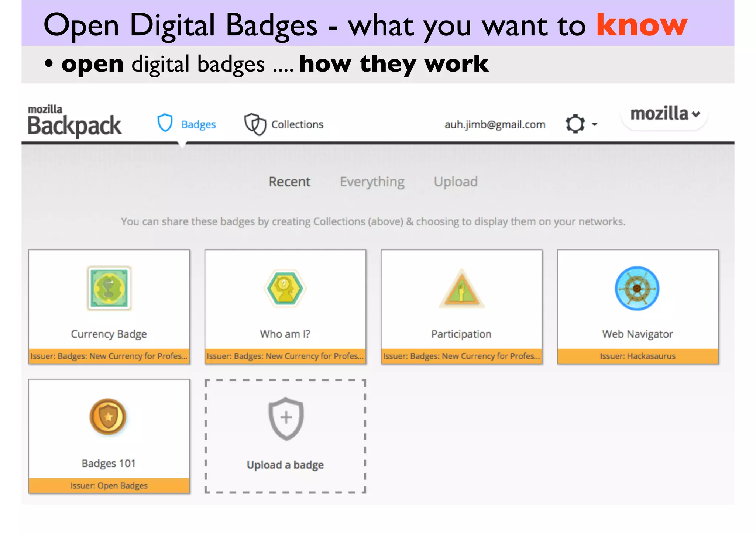Click the Upload a badge plus-shield icon
Viewport: 756px width, 534px height.
(x=286, y=418)
